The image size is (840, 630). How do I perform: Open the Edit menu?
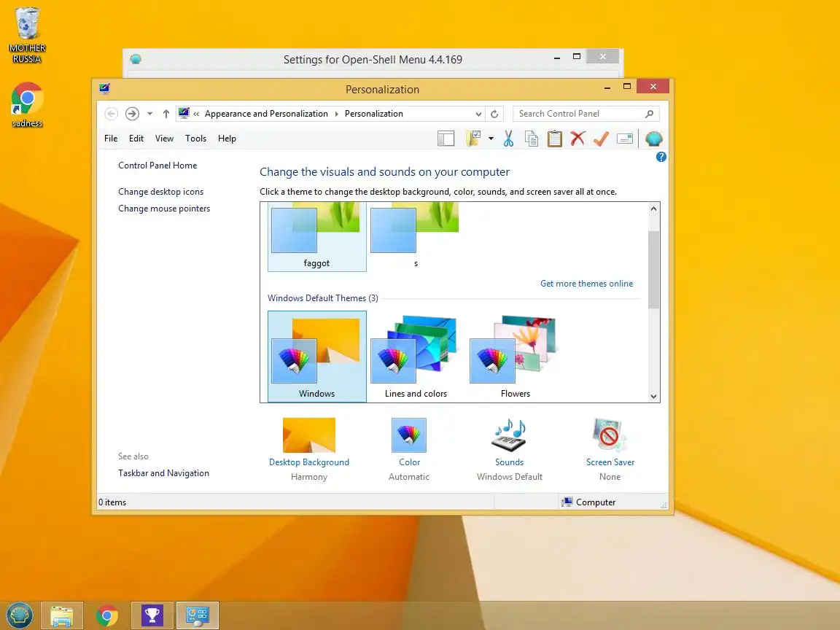pyautogui.click(x=136, y=139)
